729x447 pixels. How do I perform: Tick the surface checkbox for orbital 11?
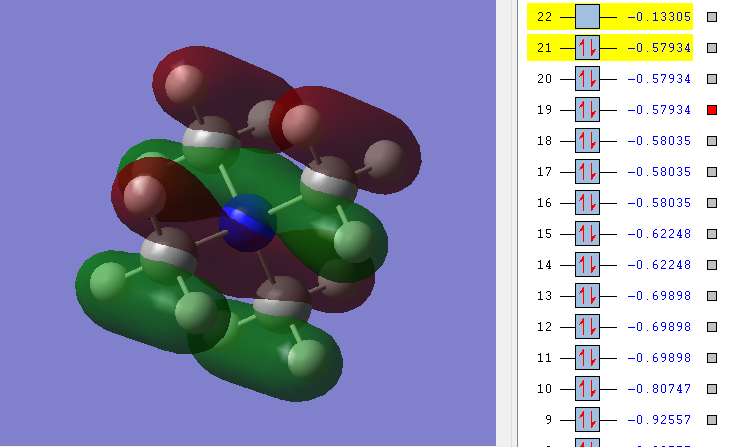(x=712, y=358)
